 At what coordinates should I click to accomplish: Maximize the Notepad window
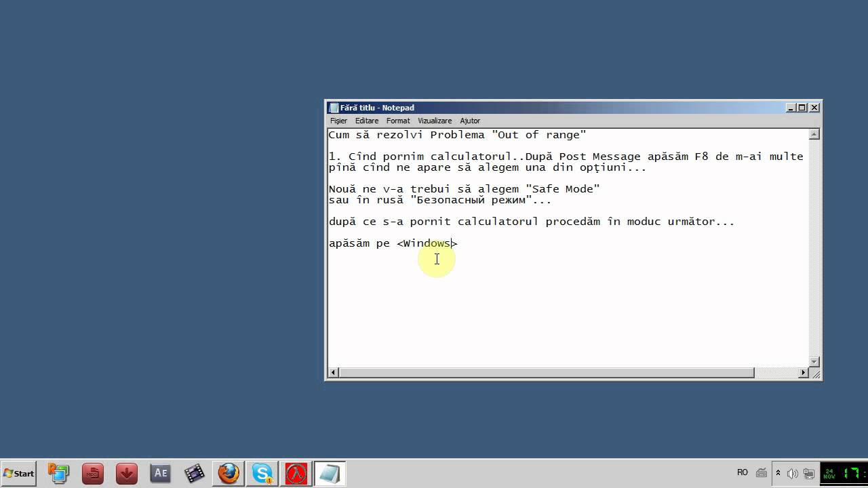(x=802, y=108)
